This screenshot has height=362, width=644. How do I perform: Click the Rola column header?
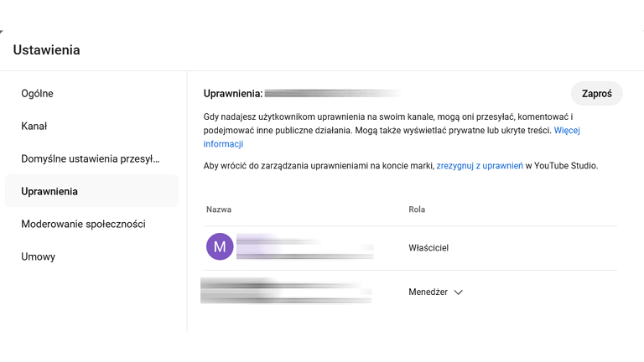(417, 209)
